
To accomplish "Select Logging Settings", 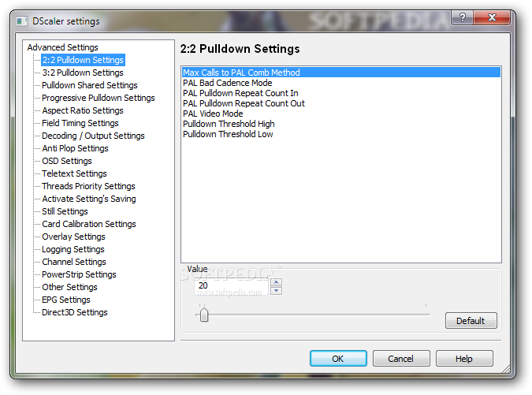I will (73, 249).
